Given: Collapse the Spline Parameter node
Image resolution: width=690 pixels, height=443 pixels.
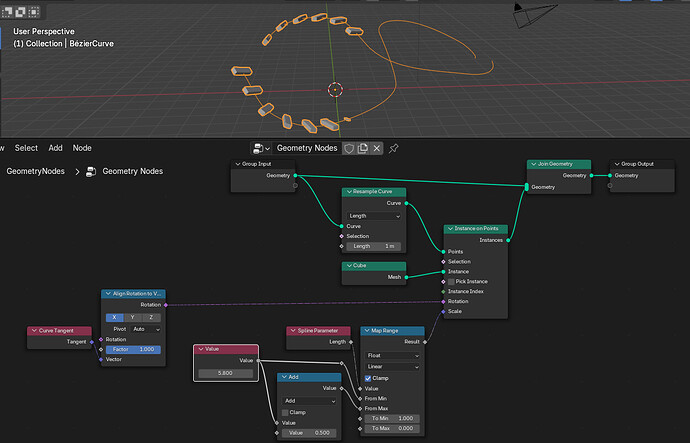Looking at the screenshot, I should click(x=293, y=331).
